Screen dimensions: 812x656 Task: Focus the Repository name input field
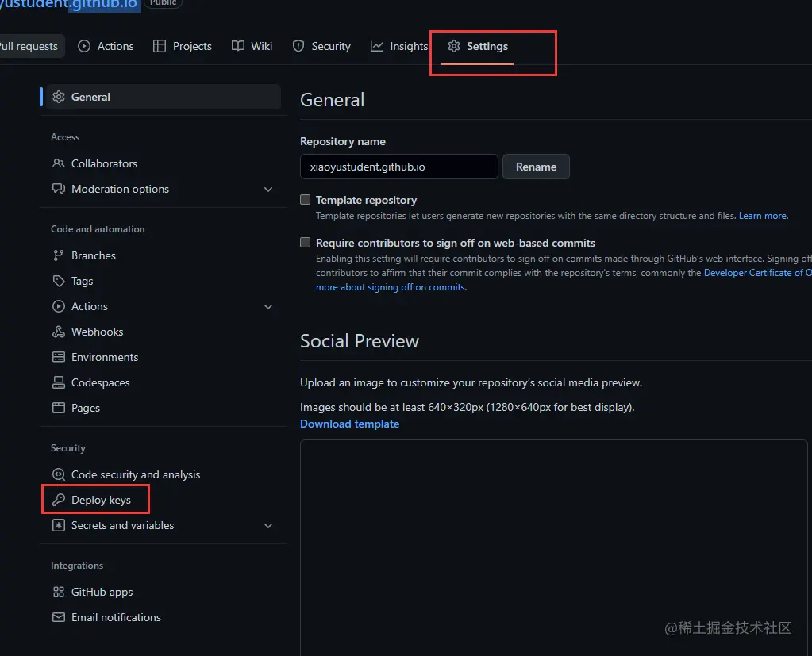point(398,167)
